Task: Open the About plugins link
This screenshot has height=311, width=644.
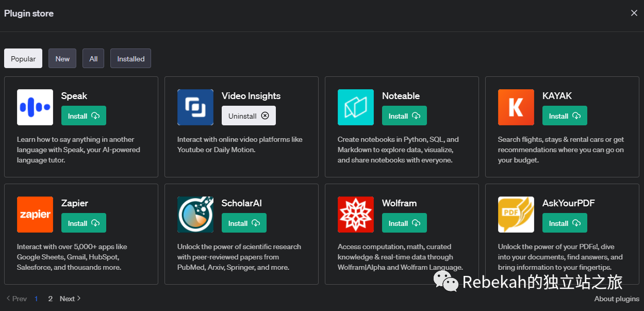Action: [617, 299]
